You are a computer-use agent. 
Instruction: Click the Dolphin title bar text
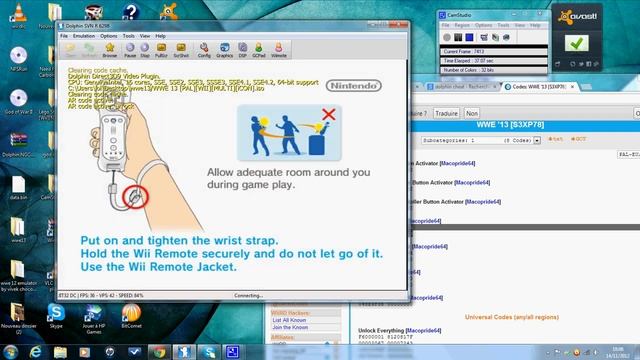(x=87, y=26)
